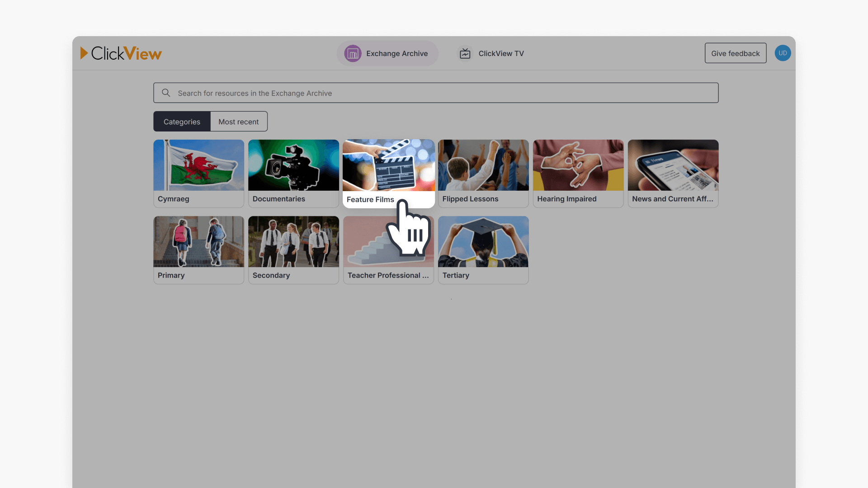Image resolution: width=868 pixels, height=488 pixels.
Task: Click the ClickView TV television icon
Action: [465, 53]
